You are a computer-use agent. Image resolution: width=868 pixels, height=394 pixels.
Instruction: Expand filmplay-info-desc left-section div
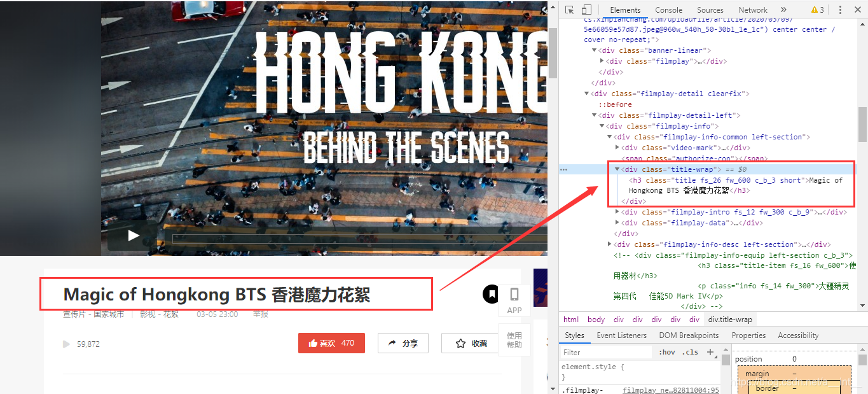point(609,244)
